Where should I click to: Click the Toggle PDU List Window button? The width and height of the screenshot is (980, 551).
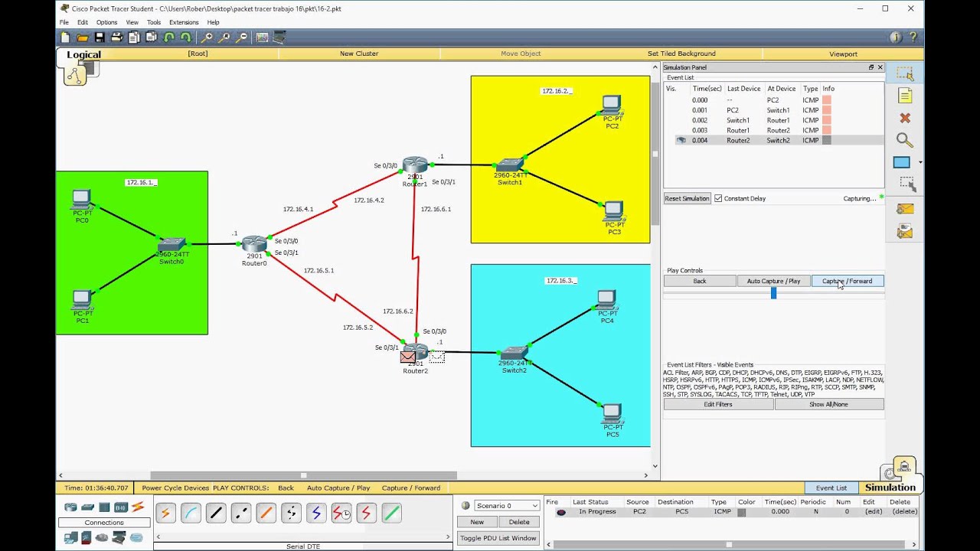point(498,538)
